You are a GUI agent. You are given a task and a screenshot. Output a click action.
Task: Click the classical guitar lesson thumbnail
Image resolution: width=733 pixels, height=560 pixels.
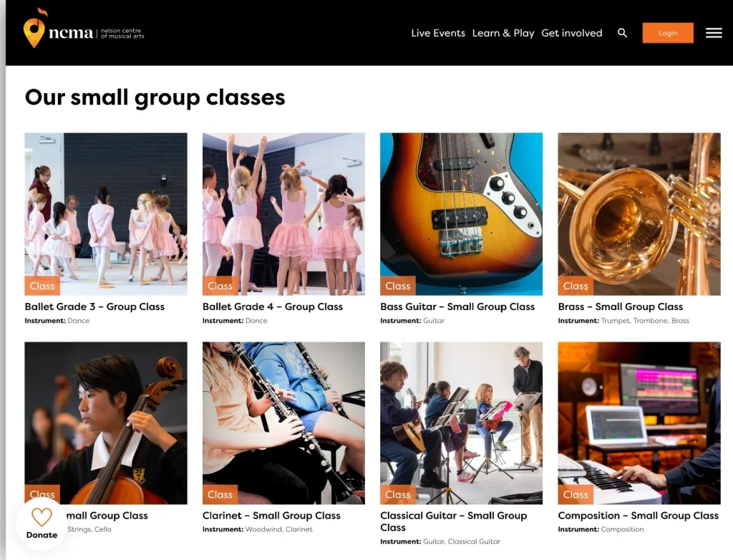coord(462,423)
